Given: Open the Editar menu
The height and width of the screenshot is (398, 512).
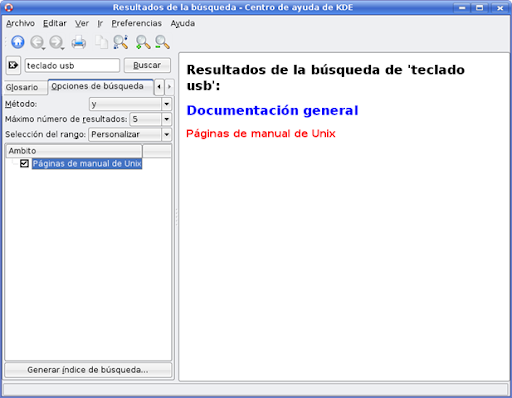Looking at the screenshot, I should [55, 23].
